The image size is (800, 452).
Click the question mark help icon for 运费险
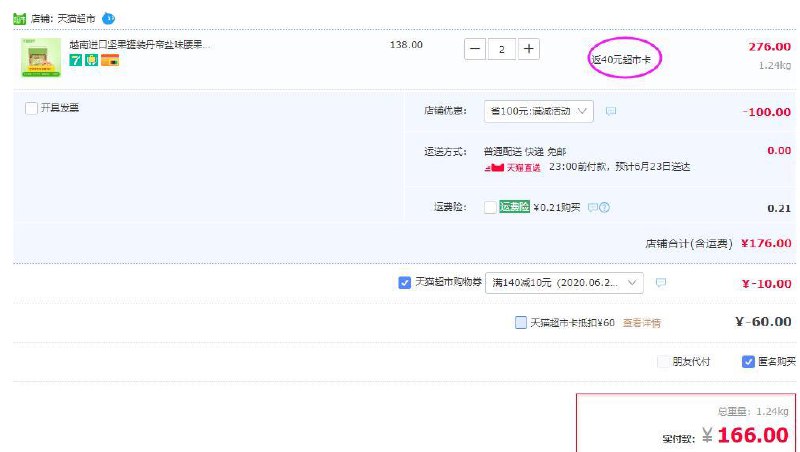[x=605, y=208]
